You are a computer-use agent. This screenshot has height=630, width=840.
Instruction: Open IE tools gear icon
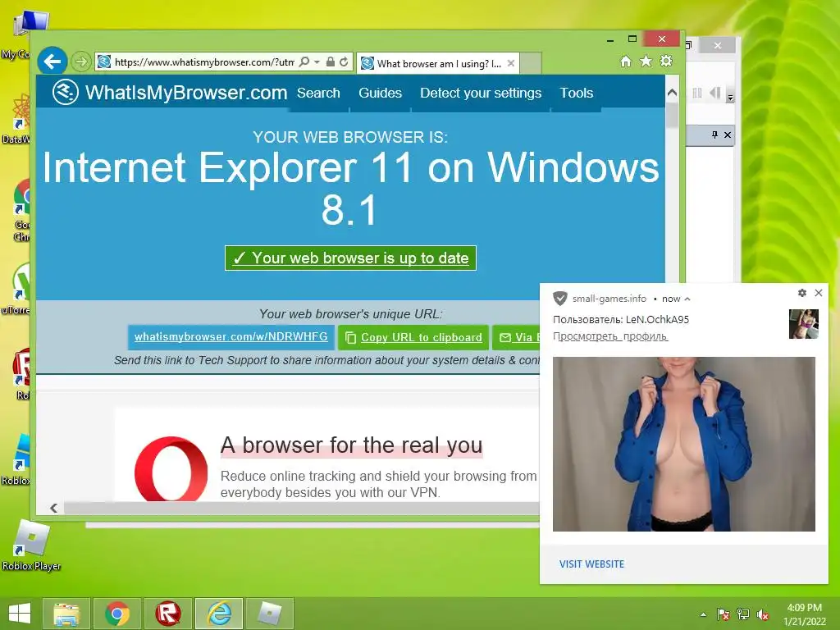click(x=666, y=61)
